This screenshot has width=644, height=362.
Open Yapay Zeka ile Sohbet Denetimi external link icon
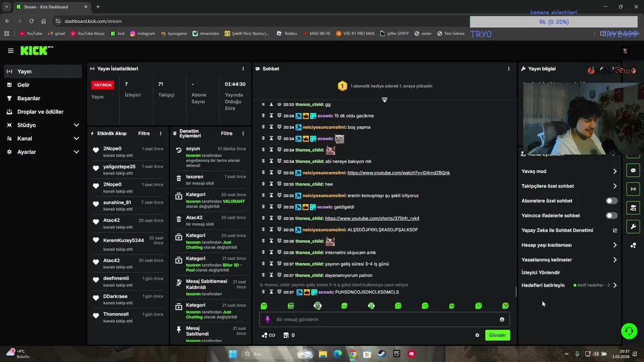[615, 230]
